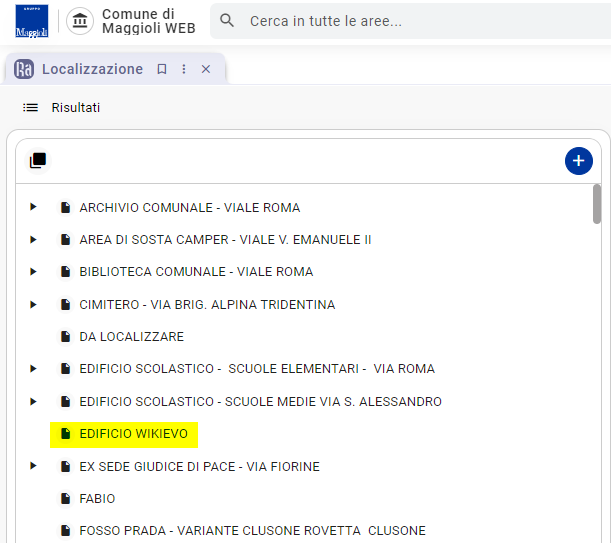Select EDIFICIO SCOLASTICO SCUOLE ELEMENTARI VIA ROMA
Viewport: 611px width, 543px height.
pos(257,368)
